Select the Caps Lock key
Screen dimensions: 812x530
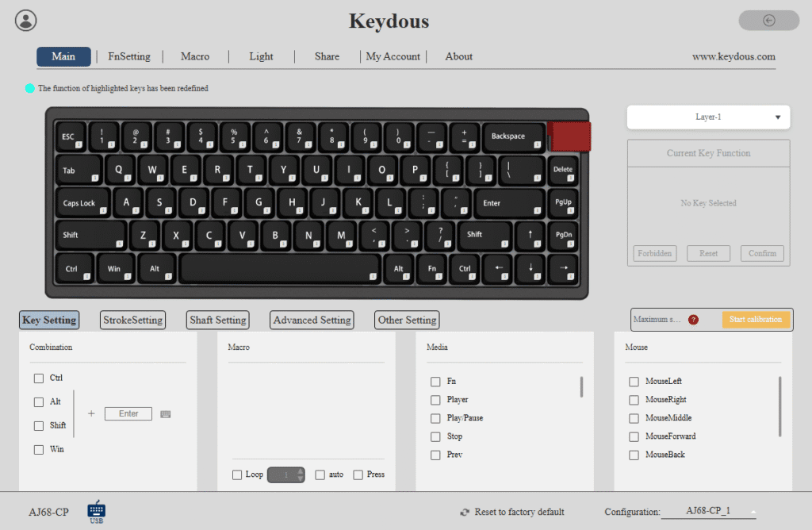82,202
